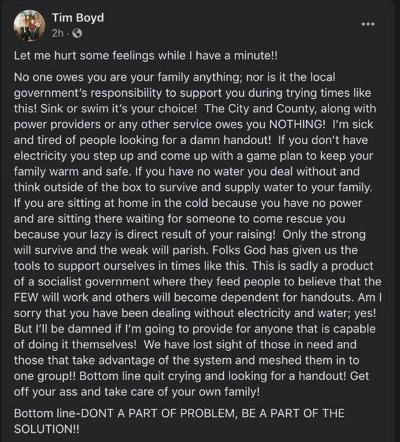Open the post via the 2h timestamp

[57, 33]
